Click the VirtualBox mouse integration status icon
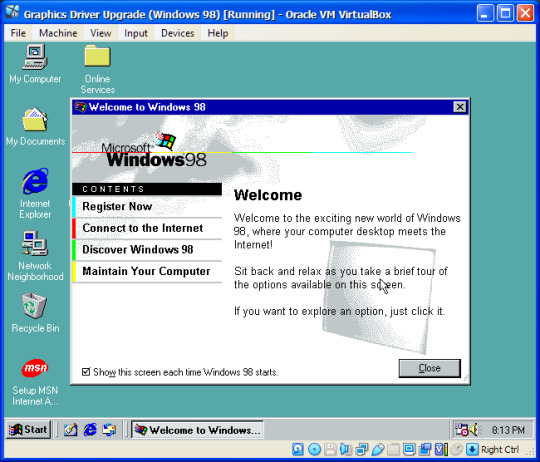The width and height of the screenshot is (540, 462). [457, 450]
